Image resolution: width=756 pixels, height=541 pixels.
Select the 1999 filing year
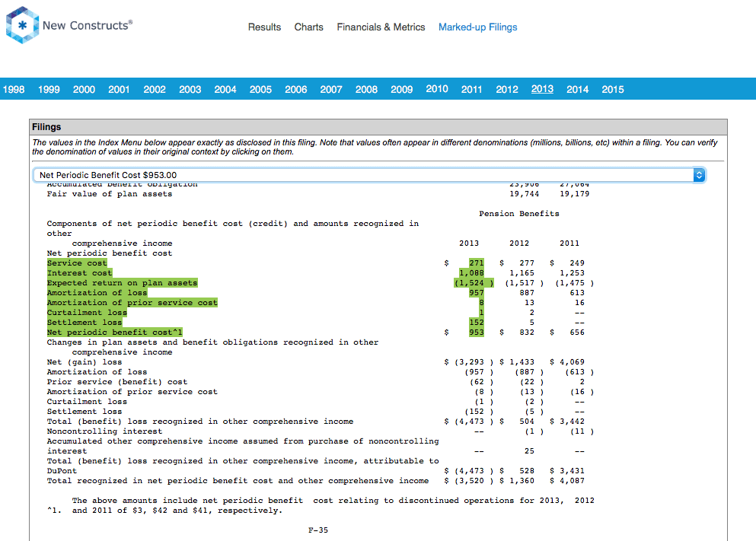[49, 89]
